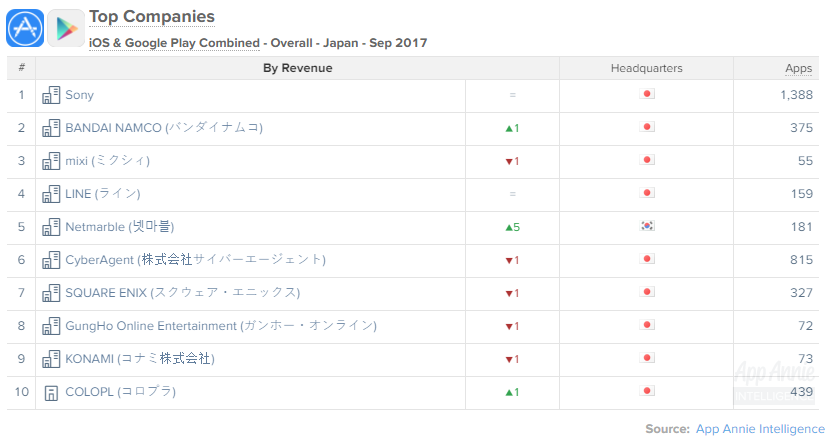Click the Japan flag in Sony's row
Image resolution: width=834 pixels, height=444 pixels.
point(647,94)
